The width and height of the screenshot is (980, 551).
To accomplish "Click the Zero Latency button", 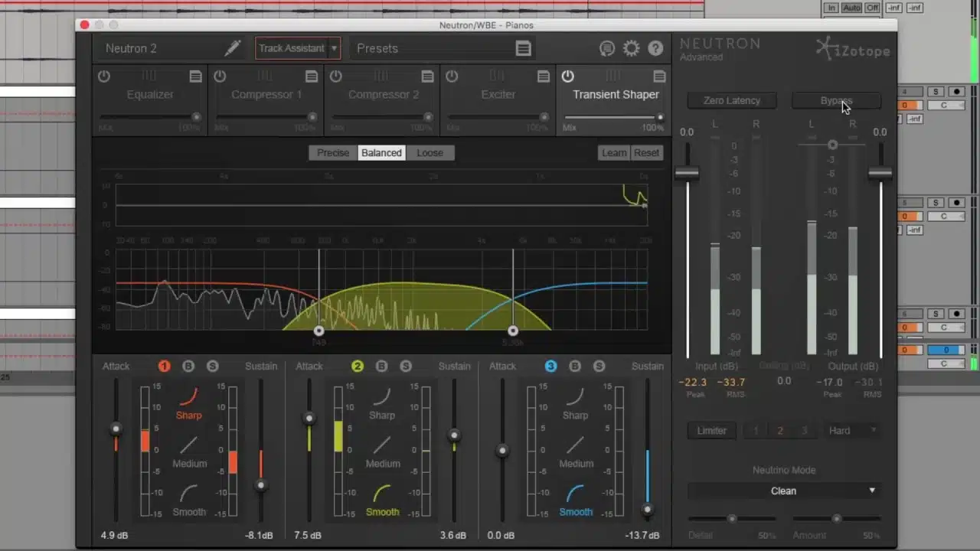I will point(732,101).
